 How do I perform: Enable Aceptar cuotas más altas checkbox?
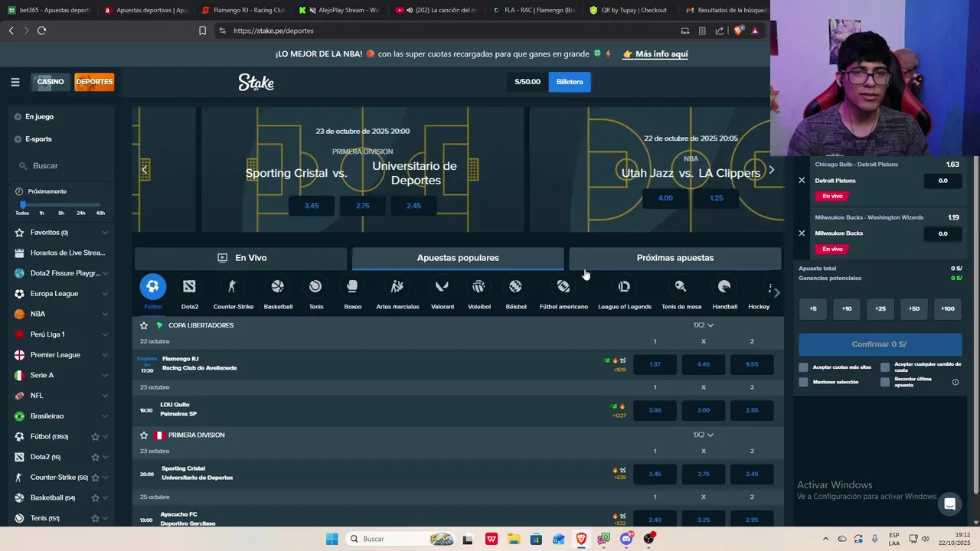tap(803, 367)
